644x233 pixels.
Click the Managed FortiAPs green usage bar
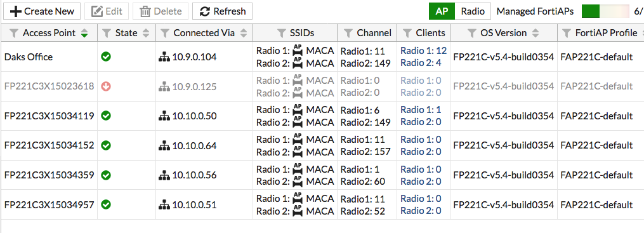591,11
